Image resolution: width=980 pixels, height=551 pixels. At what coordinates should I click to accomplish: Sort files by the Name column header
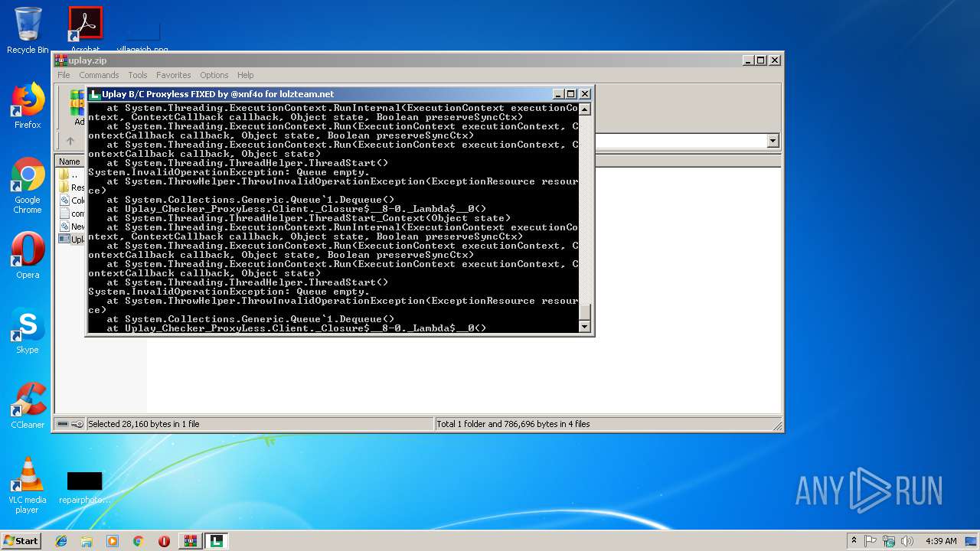point(70,161)
